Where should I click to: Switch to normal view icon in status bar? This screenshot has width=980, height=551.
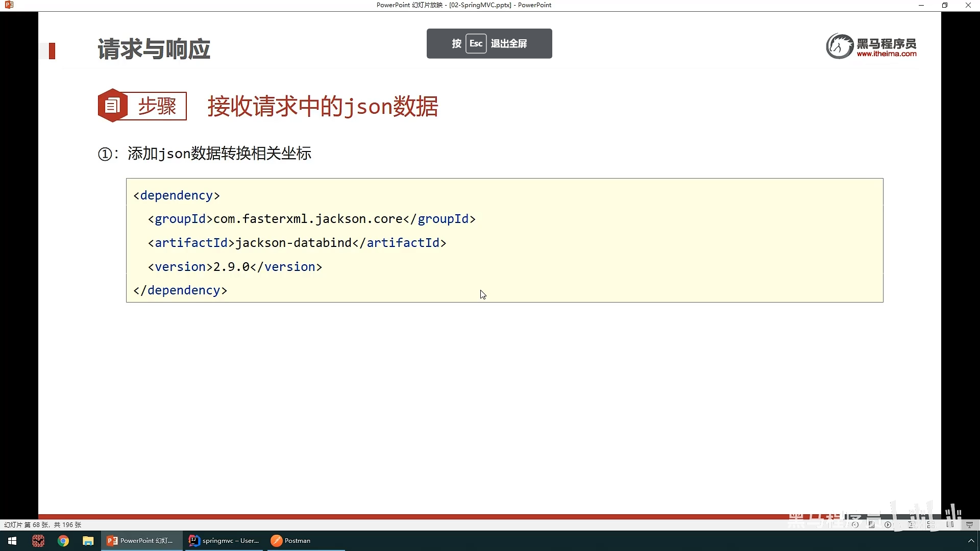click(x=911, y=524)
